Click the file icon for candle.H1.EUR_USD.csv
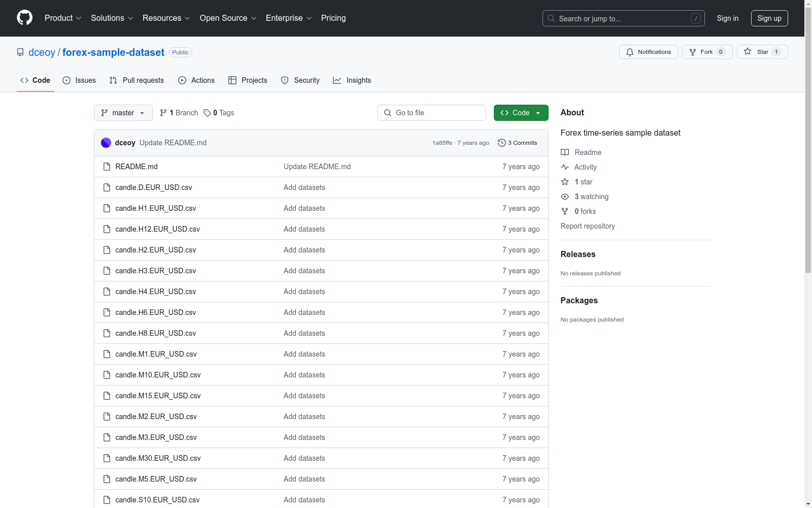The width and height of the screenshot is (812, 508). (x=107, y=208)
